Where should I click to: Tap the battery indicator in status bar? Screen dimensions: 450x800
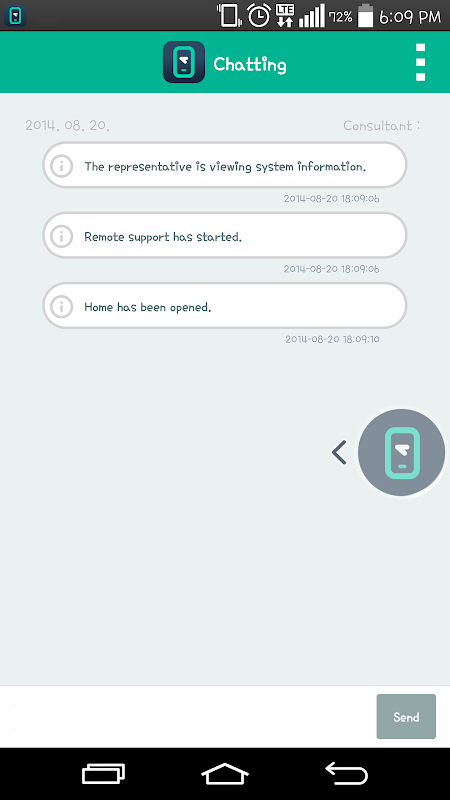(x=365, y=16)
